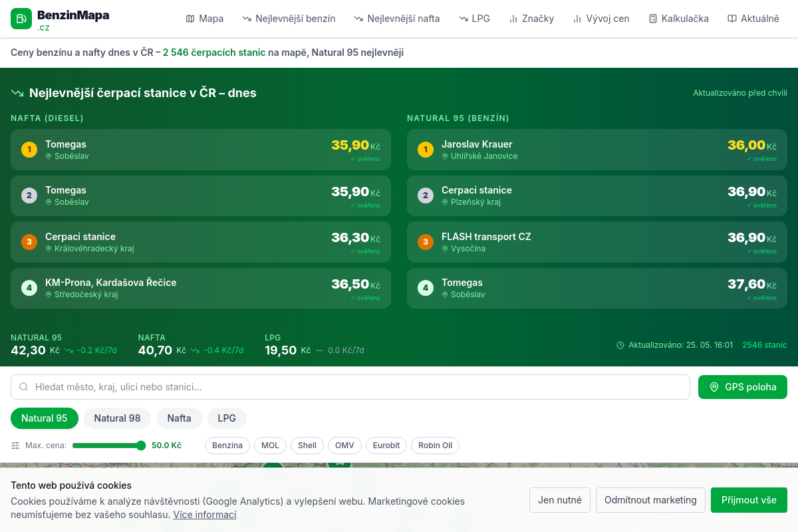798x532 pixels.
Task: Go to Nejlevnější benzín page
Action: [x=289, y=19]
